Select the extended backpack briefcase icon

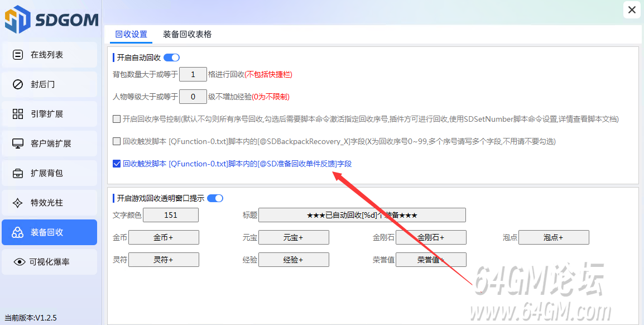[x=18, y=173]
